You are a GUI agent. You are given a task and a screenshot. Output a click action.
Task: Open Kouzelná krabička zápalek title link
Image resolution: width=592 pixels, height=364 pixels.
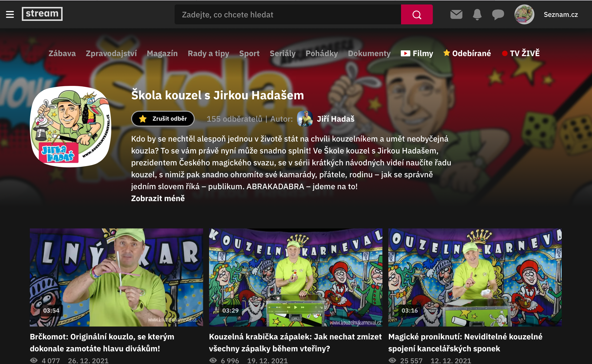[296, 343]
